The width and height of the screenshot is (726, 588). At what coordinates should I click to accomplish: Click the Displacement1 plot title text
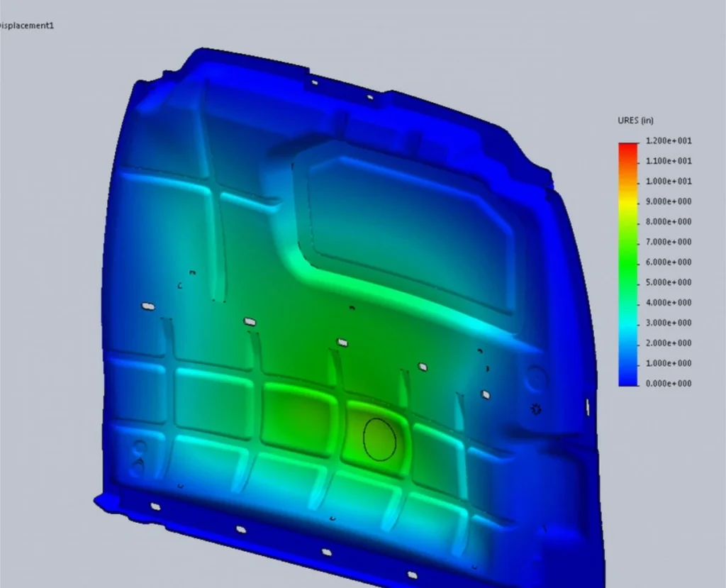point(27,26)
